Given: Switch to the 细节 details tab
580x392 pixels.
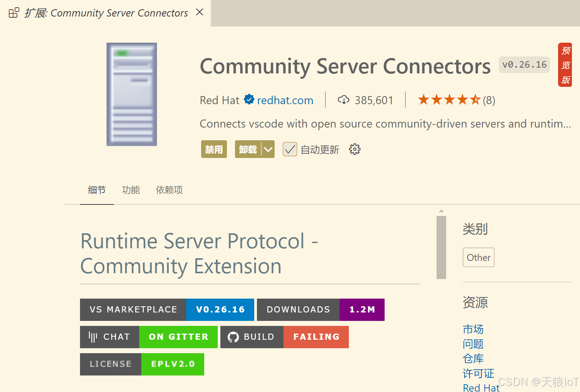Looking at the screenshot, I should tap(97, 190).
